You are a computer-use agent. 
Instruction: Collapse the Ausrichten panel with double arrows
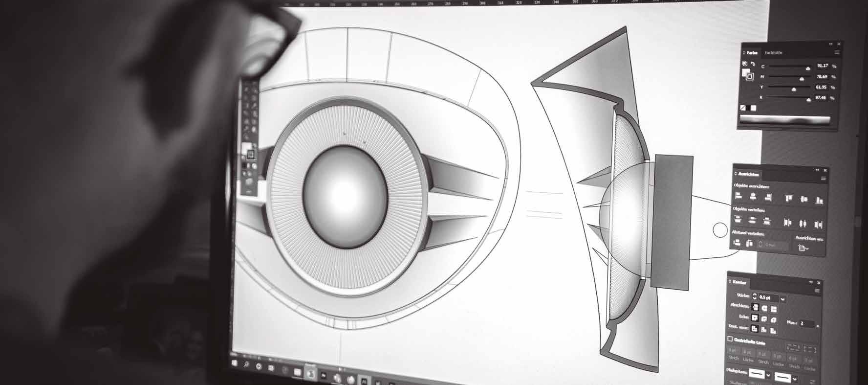click(817, 170)
